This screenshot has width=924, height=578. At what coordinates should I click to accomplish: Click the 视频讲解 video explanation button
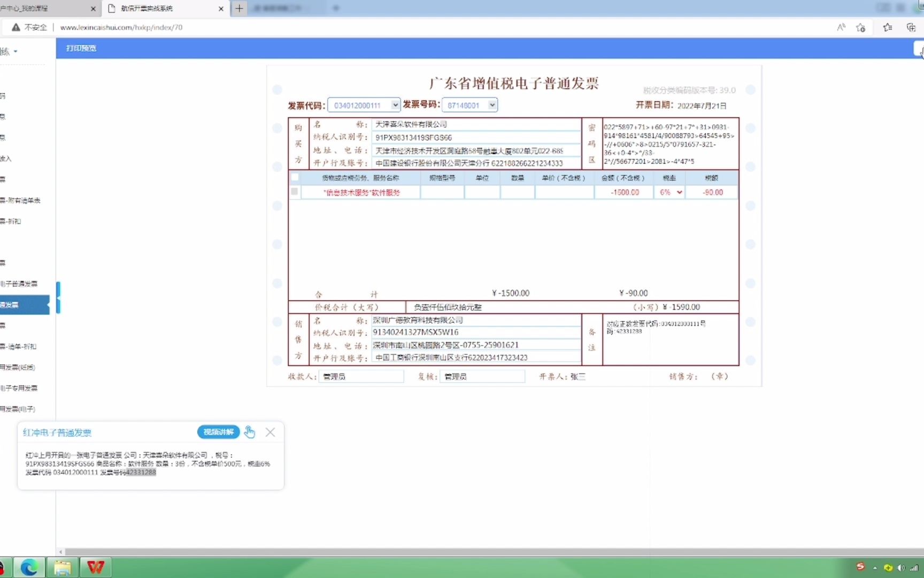coord(218,432)
